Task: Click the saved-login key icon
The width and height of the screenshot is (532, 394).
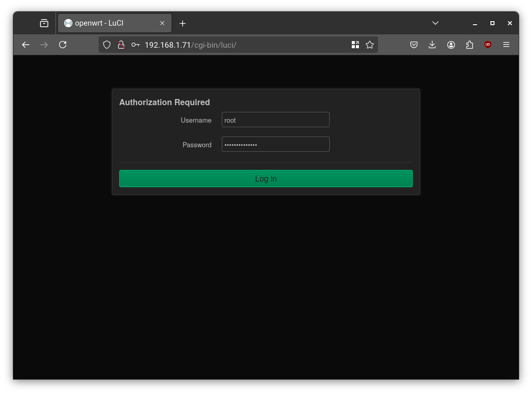Action: click(135, 45)
